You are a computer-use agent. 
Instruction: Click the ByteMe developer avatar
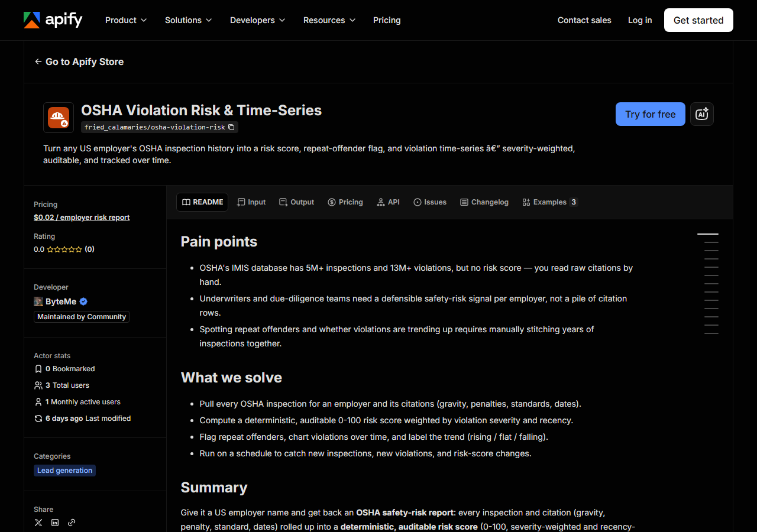click(x=38, y=301)
